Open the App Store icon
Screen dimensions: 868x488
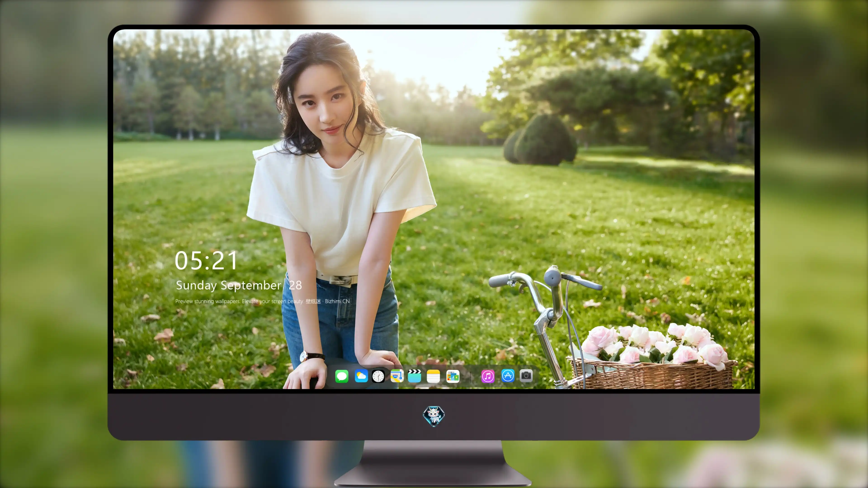(508, 375)
